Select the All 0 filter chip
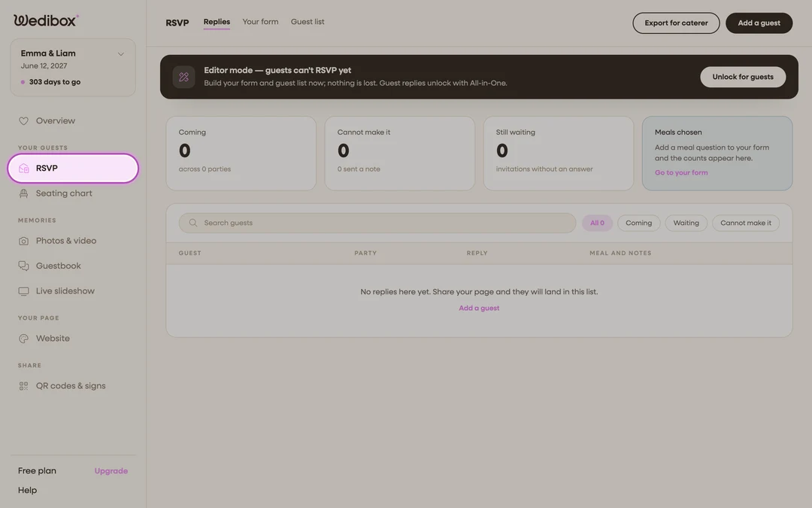The image size is (812, 508). [x=597, y=223]
